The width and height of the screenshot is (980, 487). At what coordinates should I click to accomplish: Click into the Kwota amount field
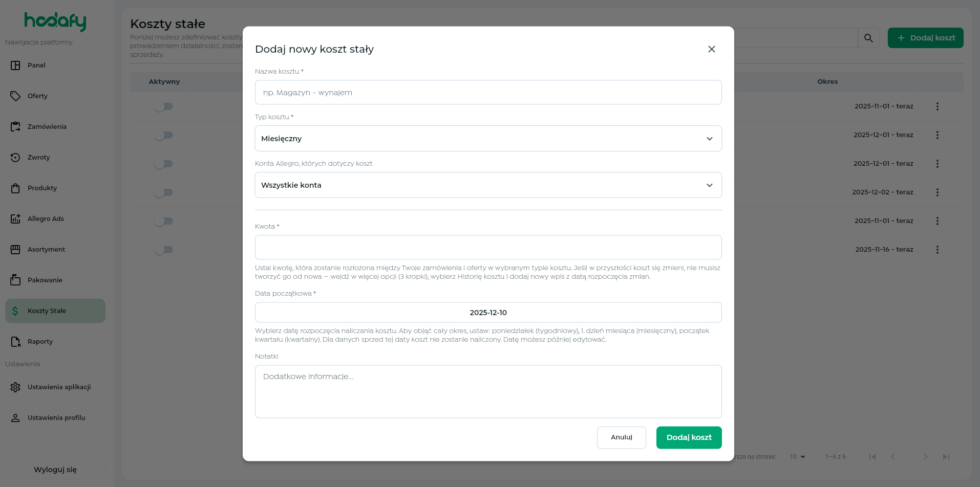point(488,248)
